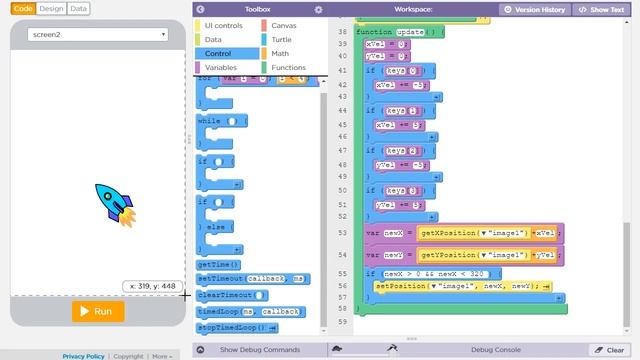Click the debug area resize grip
This screenshot has height=360, width=640.
coord(412,339)
